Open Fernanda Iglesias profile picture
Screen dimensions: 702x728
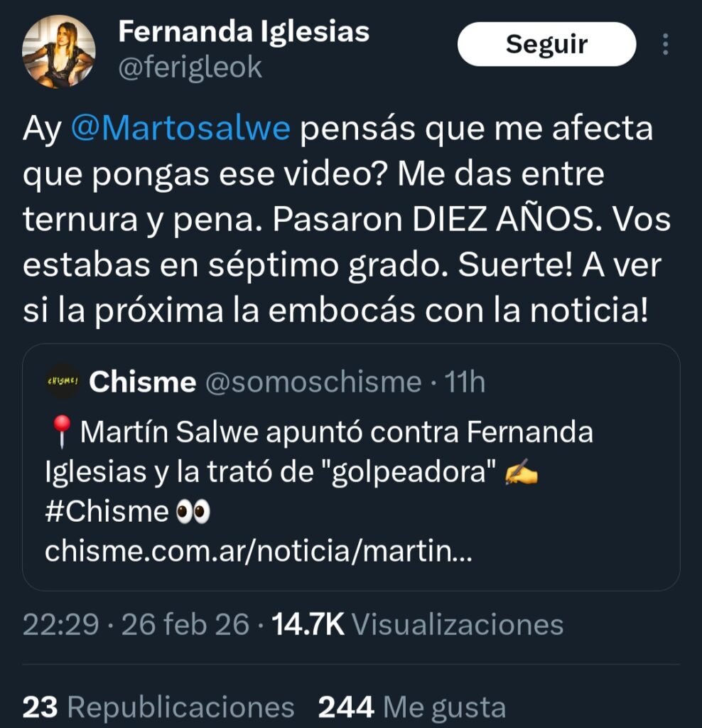pyautogui.click(x=59, y=51)
